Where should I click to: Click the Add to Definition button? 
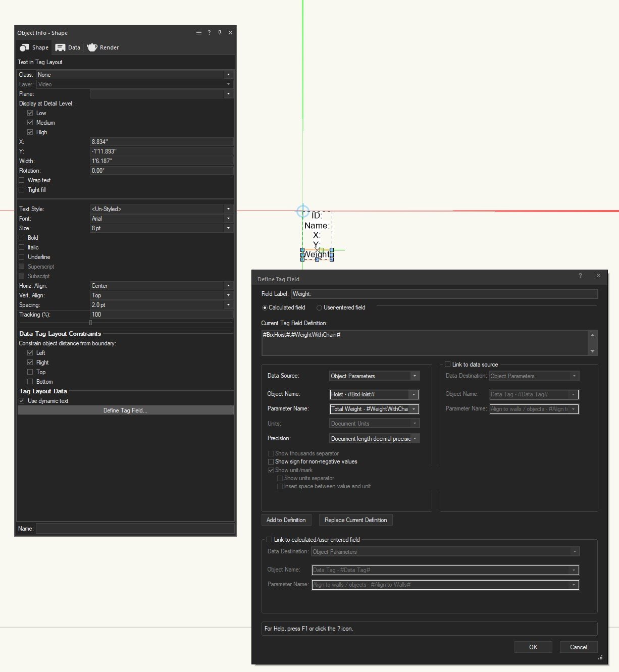[x=286, y=520]
